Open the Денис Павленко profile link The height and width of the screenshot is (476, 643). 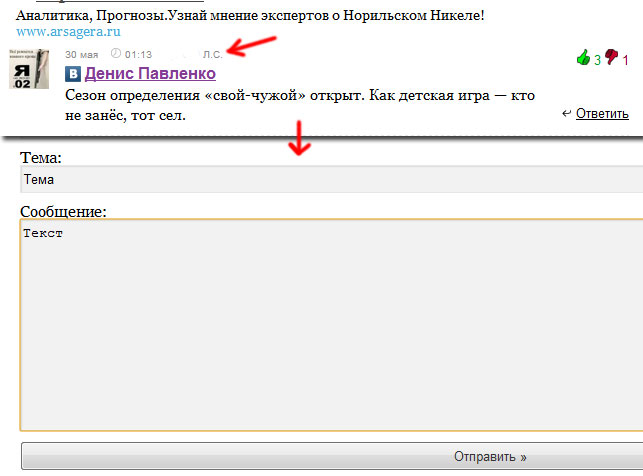pos(150,74)
